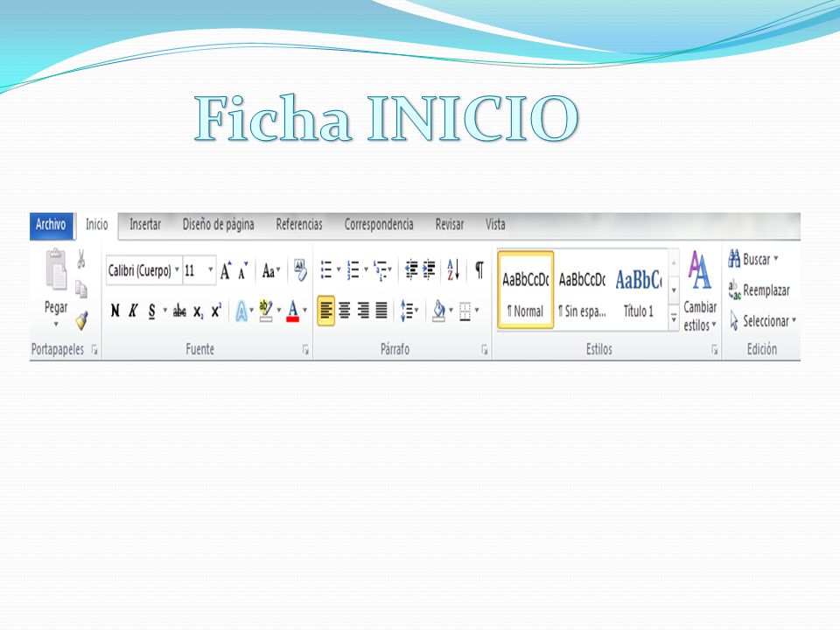Click the line spacing icon
Image resolution: width=840 pixels, height=630 pixels.
[x=407, y=311]
